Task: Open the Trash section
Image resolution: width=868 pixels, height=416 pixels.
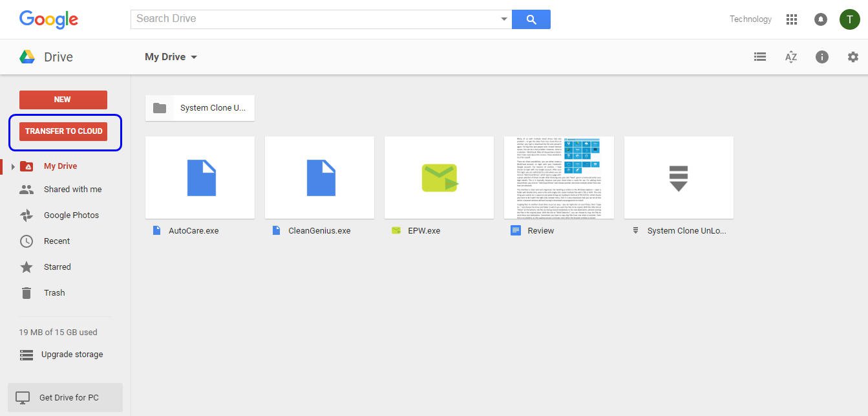Action: click(x=54, y=293)
